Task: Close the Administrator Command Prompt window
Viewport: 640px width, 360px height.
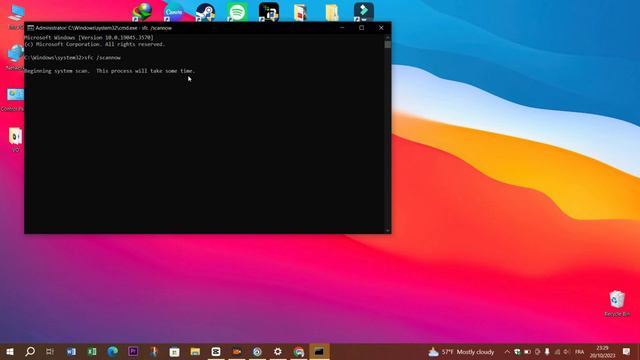Action: point(381,28)
